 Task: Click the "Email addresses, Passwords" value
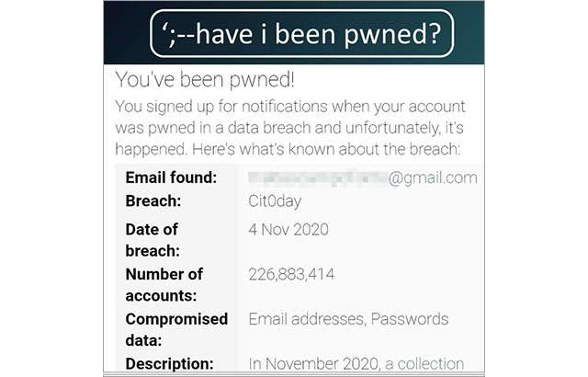[x=348, y=319]
